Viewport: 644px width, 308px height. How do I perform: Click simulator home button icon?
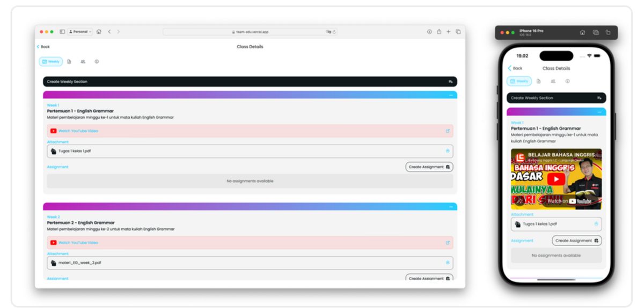tap(582, 32)
